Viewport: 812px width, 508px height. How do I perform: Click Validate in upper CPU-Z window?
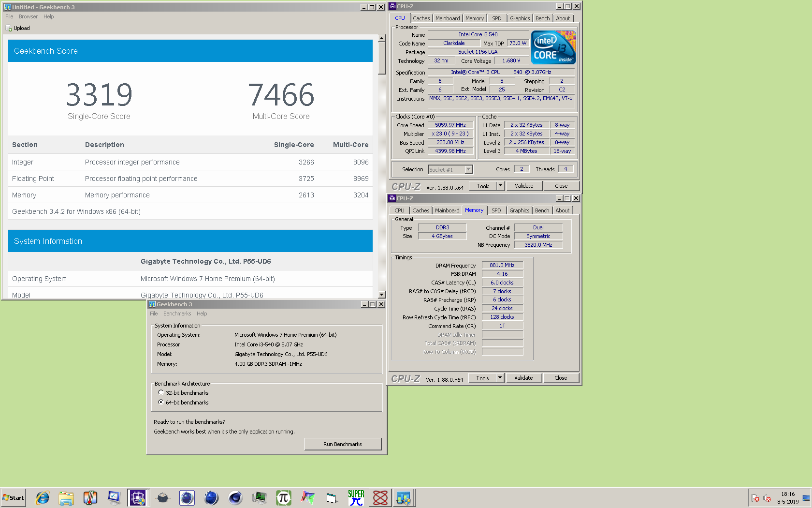pyautogui.click(x=524, y=186)
